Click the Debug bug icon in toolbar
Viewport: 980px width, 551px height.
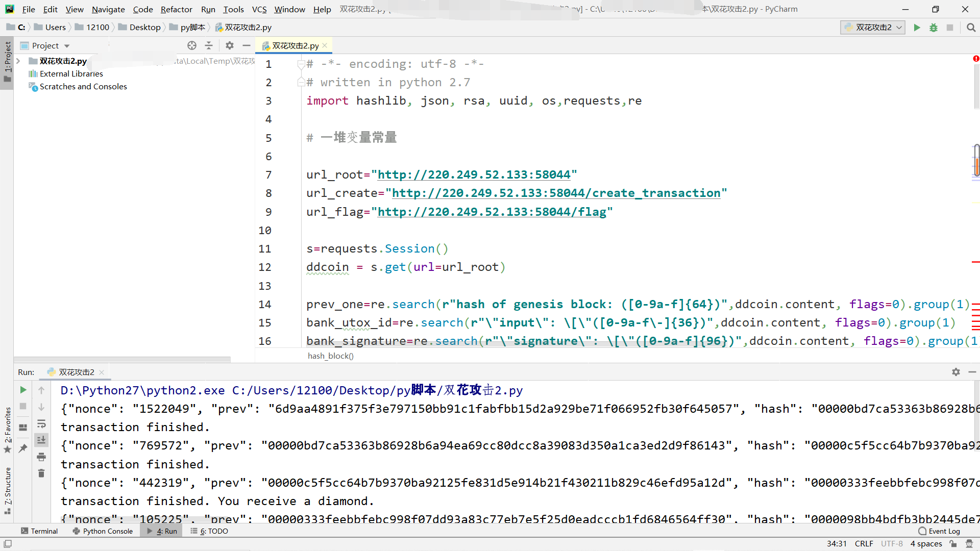pyautogui.click(x=933, y=28)
